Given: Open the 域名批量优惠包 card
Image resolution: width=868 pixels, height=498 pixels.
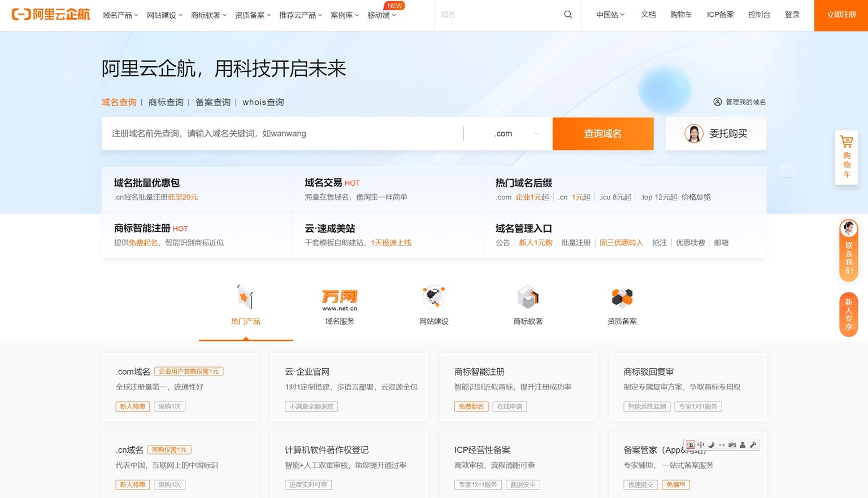Looking at the screenshot, I should [197, 190].
